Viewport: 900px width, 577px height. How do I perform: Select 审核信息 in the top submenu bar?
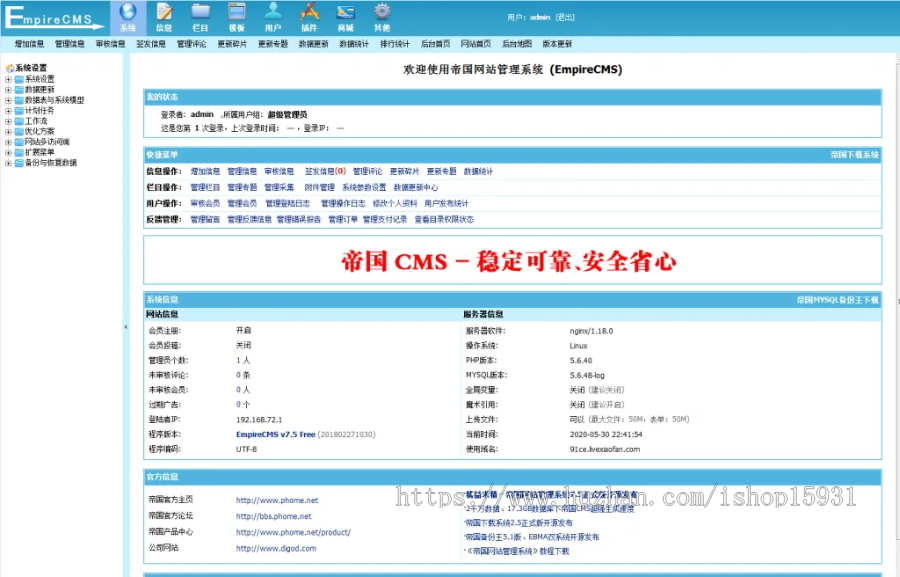110,44
